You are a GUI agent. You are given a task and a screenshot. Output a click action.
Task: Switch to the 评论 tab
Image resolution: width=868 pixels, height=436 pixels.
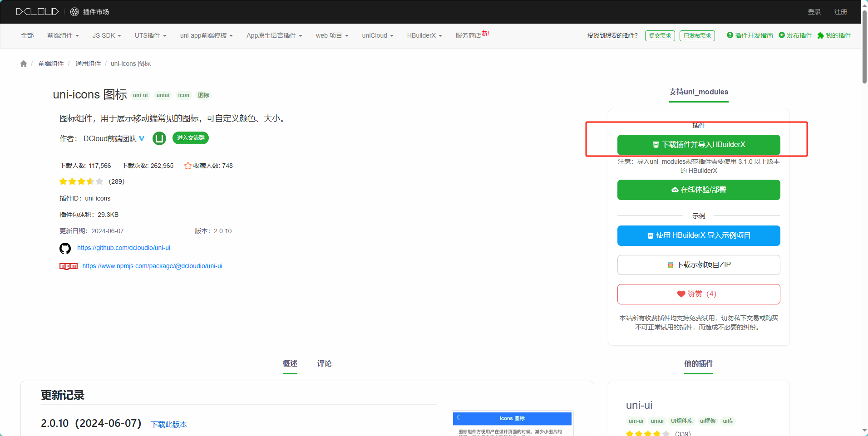click(325, 363)
